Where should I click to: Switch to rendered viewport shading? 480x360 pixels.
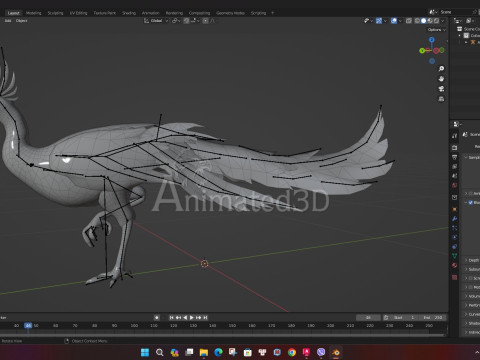pos(436,21)
